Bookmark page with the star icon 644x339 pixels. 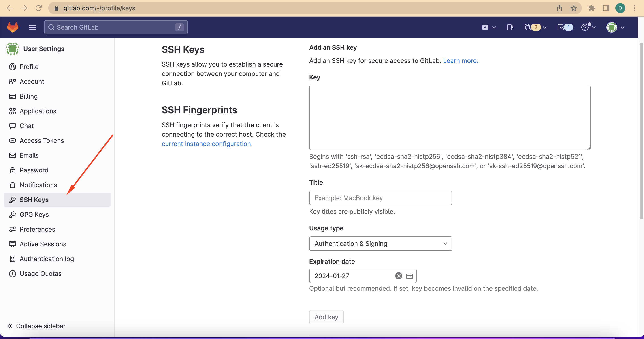tap(574, 8)
